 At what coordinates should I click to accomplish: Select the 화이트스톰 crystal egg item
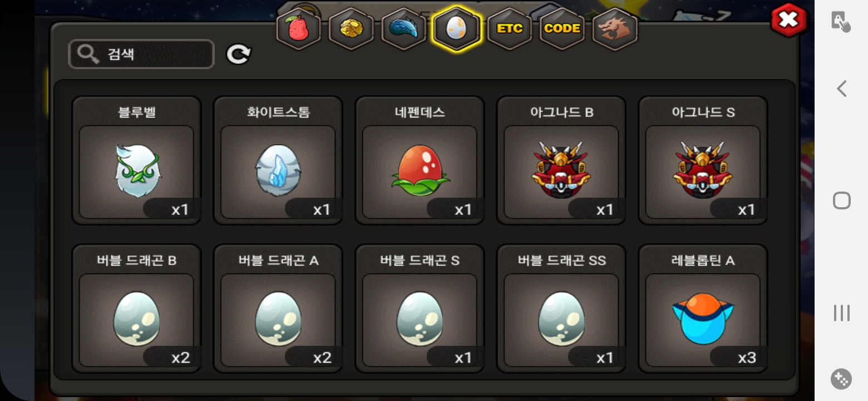tap(278, 160)
